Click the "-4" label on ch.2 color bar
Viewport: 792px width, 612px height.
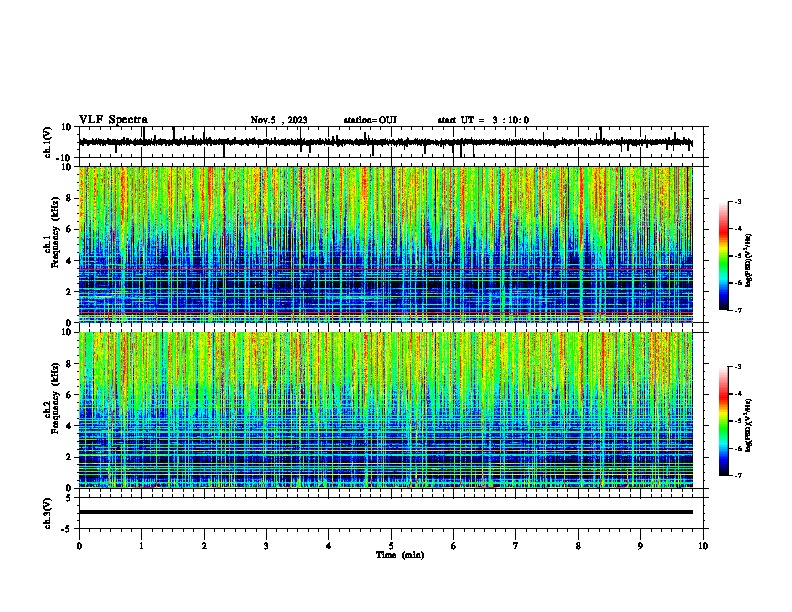737,394
